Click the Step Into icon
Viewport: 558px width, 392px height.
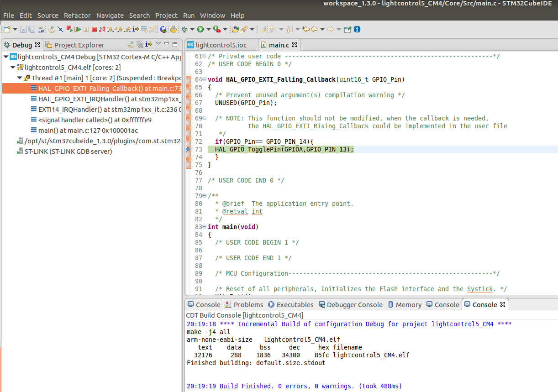point(110,30)
